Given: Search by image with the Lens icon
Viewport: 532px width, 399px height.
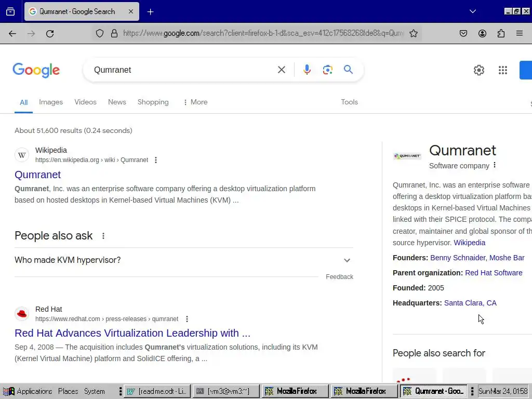Looking at the screenshot, I should click(x=327, y=70).
